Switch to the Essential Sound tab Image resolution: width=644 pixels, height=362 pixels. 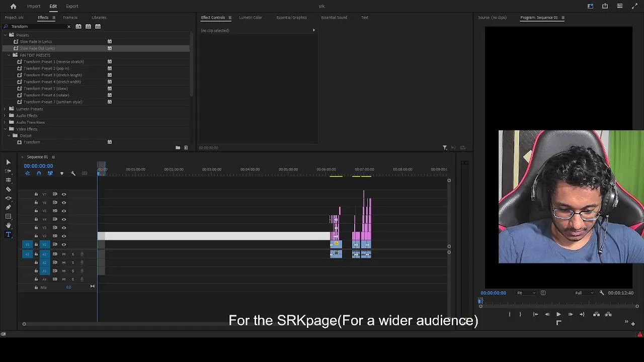334,18
